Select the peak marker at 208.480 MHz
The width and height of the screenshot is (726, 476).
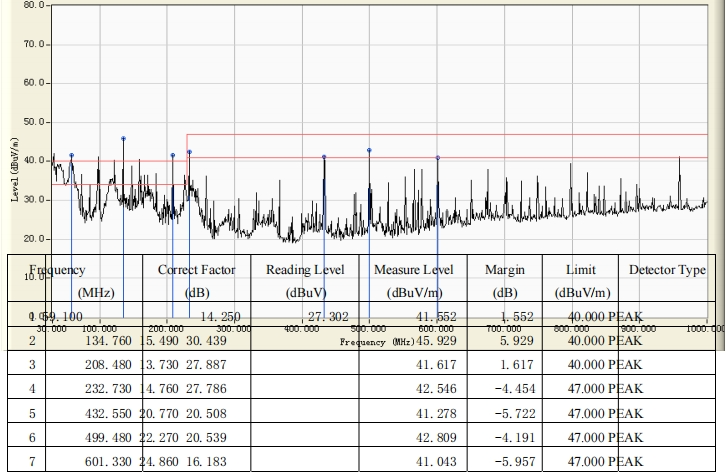(173, 156)
